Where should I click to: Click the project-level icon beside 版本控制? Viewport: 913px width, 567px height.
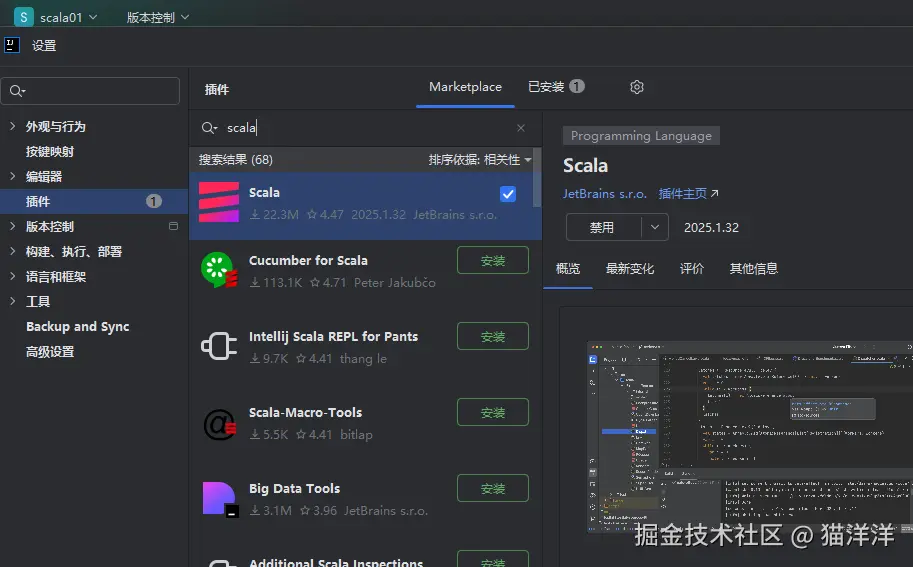coord(173,226)
